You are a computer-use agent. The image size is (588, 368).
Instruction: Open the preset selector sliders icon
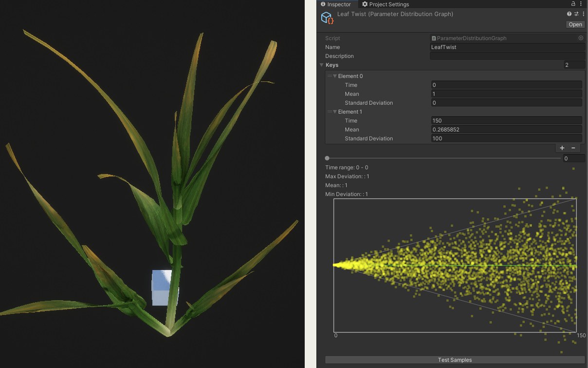pos(576,14)
